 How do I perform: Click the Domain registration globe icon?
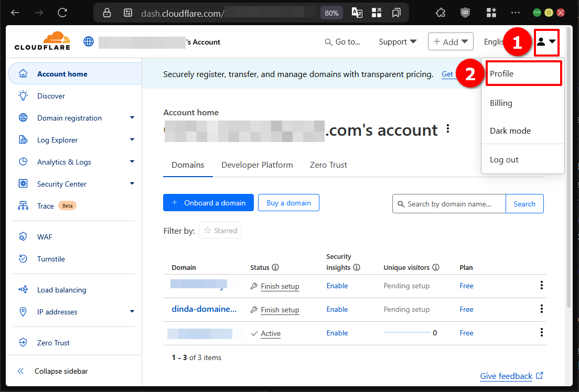(x=23, y=118)
